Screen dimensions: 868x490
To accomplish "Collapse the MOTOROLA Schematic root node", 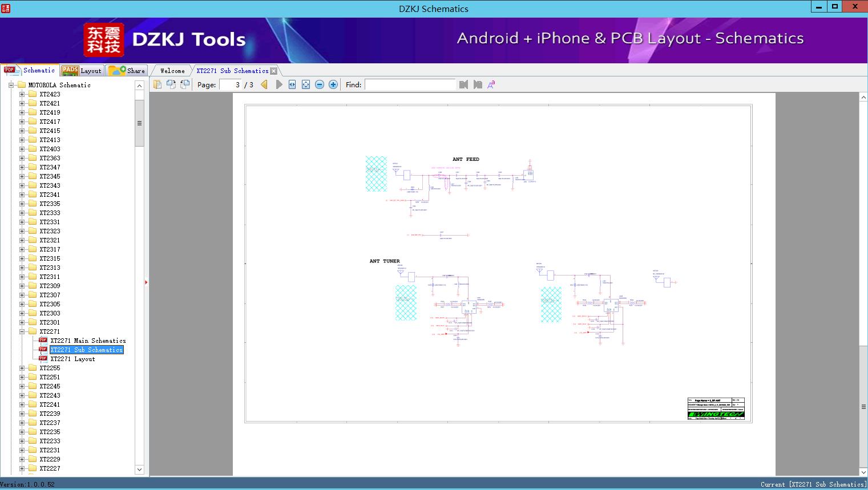I will coord(11,85).
